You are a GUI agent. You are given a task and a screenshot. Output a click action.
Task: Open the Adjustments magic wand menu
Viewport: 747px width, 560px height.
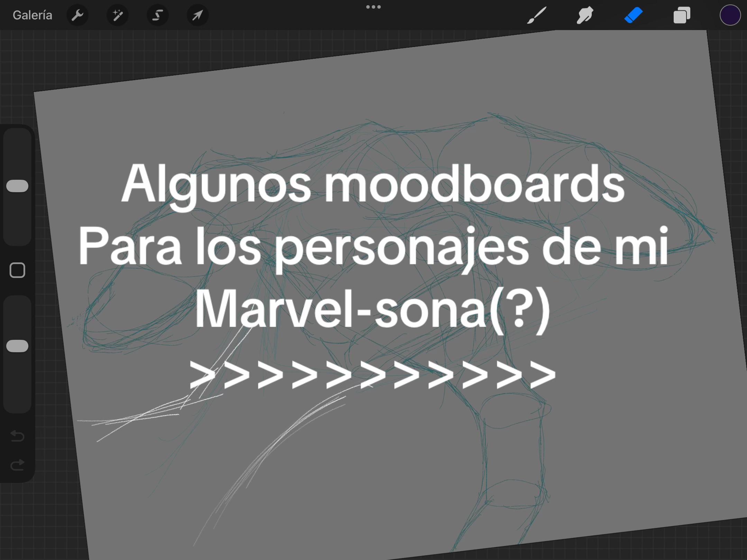tap(118, 15)
